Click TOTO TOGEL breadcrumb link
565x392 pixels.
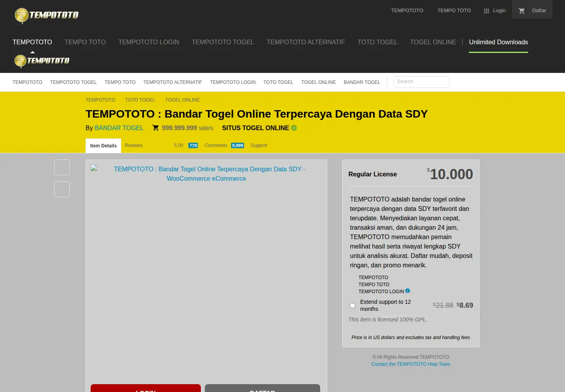(x=140, y=100)
